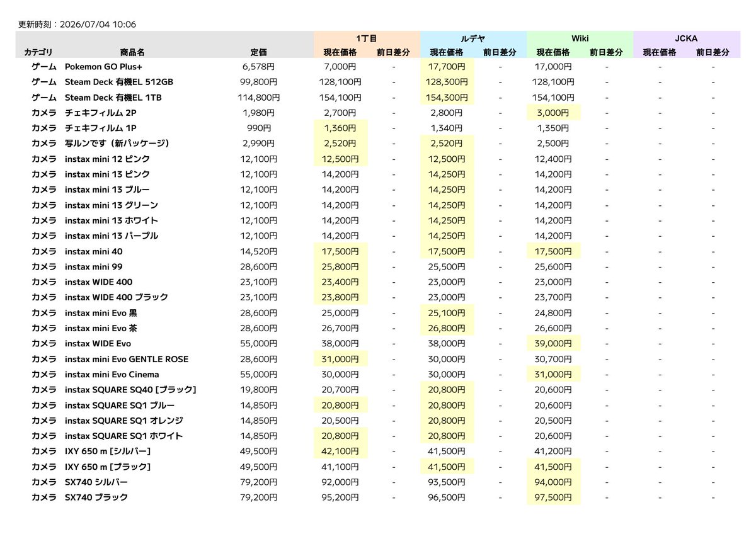
Task: Select the instax WIDE Evo product name
Action: click(x=98, y=344)
